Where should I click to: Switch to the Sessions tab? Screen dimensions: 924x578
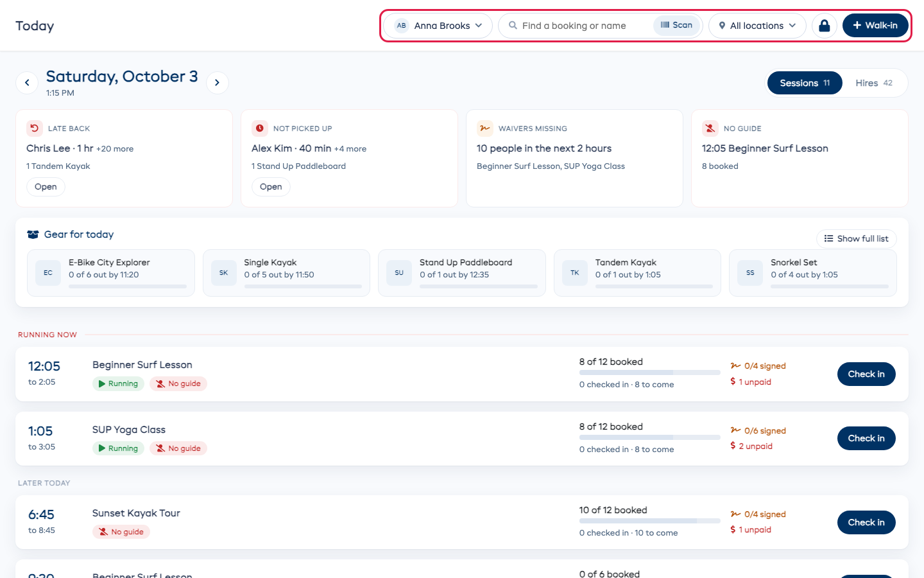click(x=805, y=83)
